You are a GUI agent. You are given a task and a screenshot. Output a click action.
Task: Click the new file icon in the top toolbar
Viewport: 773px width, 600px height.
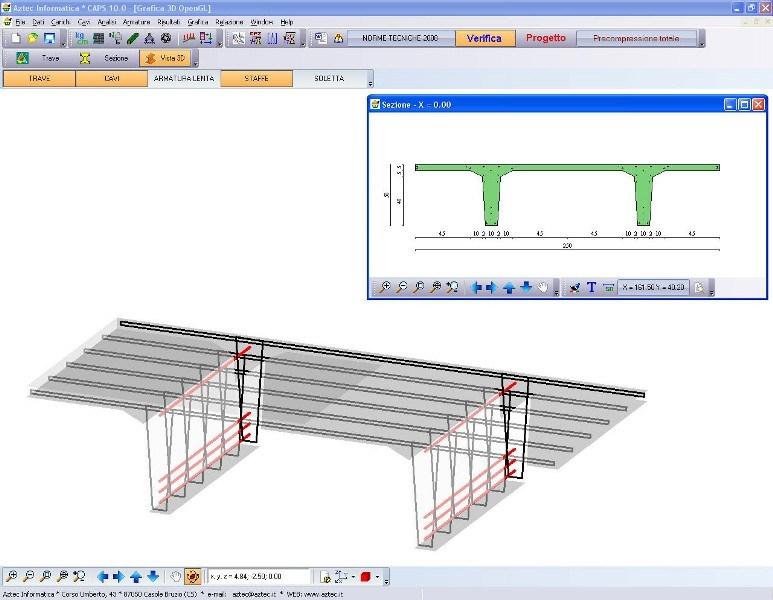tap(16, 39)
